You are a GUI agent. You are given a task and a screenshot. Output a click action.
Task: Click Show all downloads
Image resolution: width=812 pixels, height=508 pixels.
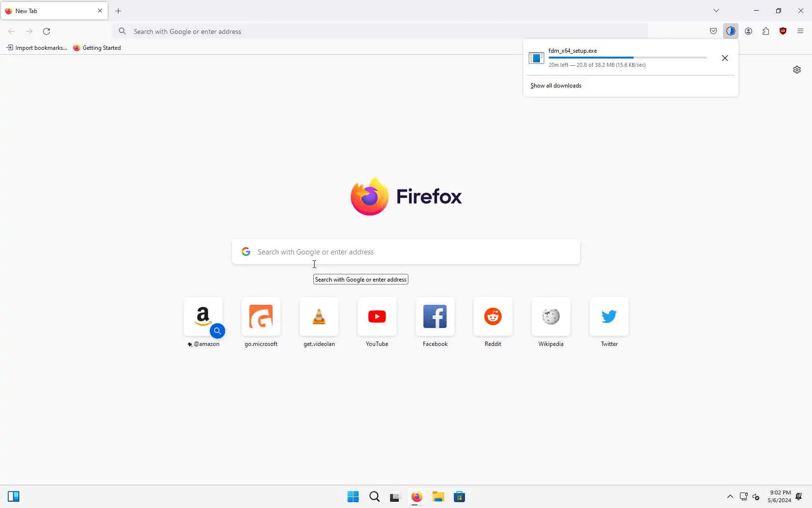click(x=556, y=86)
